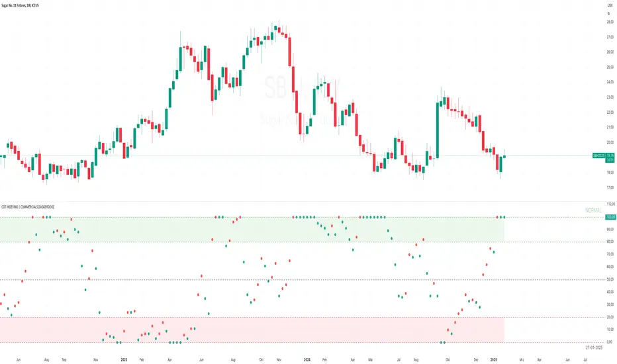Select the CDT INDEXING indicator legend
Viewport: 617px width, 364px height.
pyautogui.click(x=28, y=207)
